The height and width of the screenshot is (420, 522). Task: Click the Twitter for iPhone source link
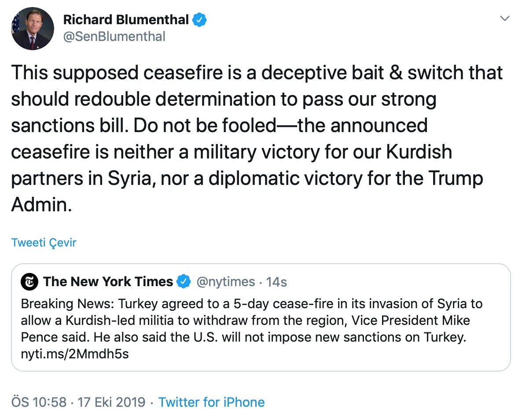(x=211, y=402)
